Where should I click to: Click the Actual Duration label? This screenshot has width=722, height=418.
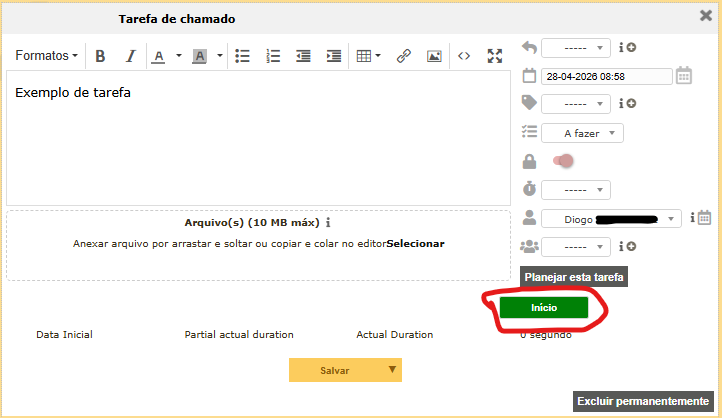(395, 335)
